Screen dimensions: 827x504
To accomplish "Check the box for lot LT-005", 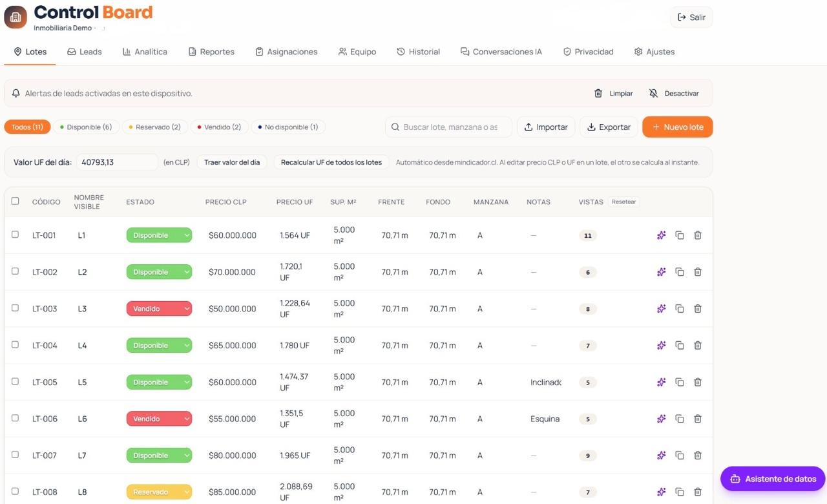I will 16,381.
